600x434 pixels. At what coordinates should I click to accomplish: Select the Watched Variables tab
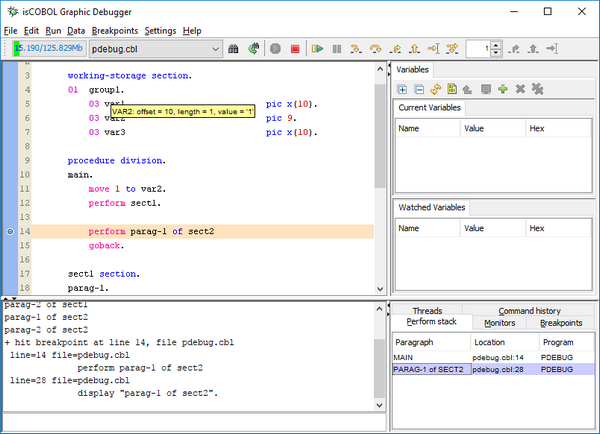(x=432, y=207)
